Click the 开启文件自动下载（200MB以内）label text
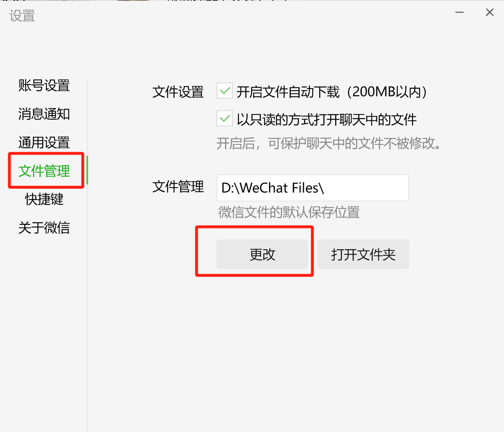This screenshot has width=504, height=432. coord(332,92)
